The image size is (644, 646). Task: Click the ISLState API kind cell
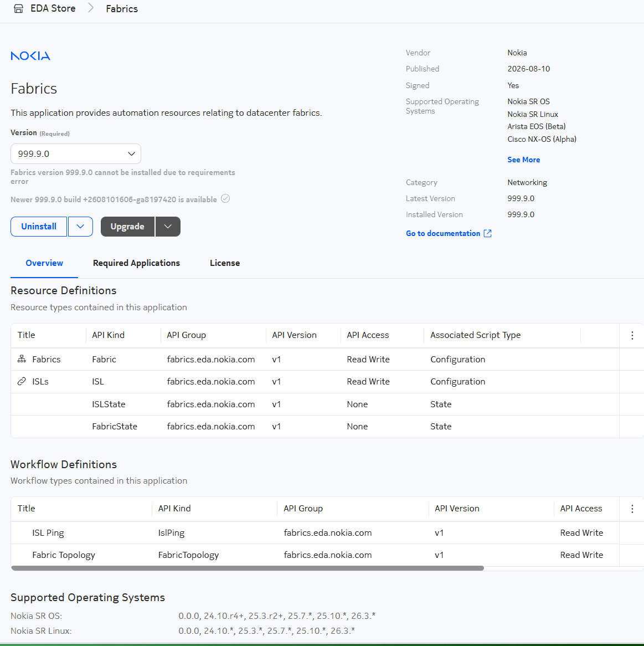tap(109, 404)
